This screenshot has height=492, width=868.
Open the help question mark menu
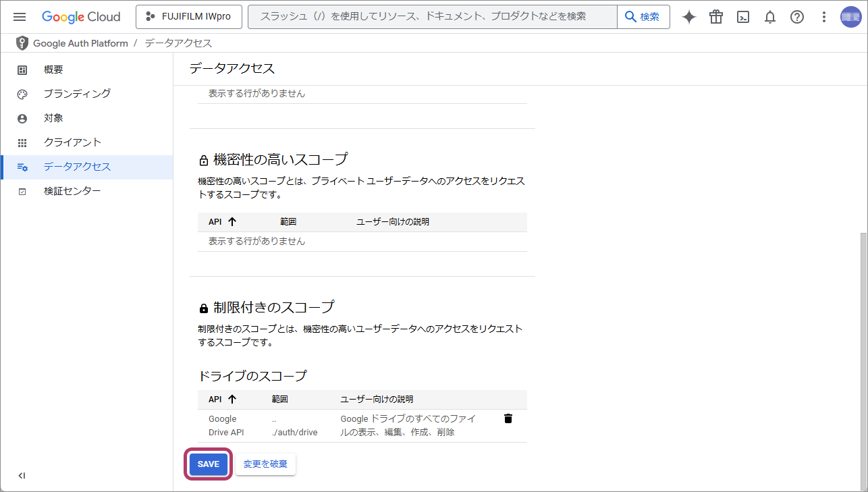coord(797,17)
